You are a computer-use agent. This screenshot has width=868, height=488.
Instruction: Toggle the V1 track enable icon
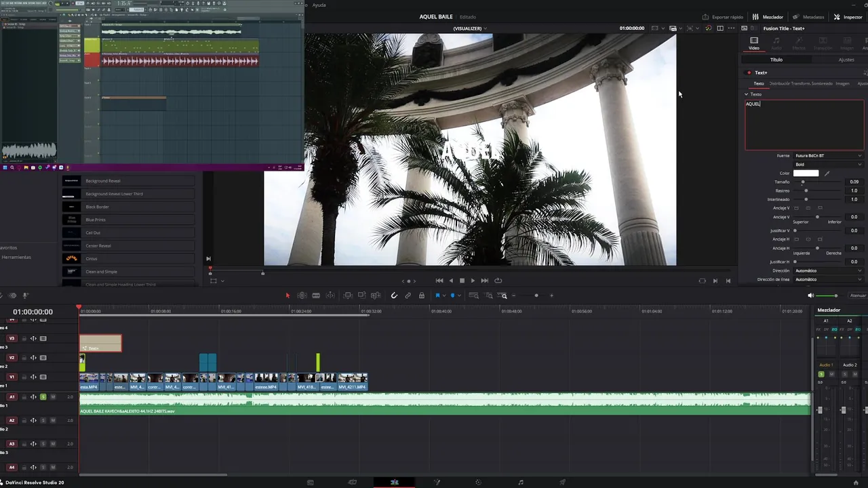pos(43,377)
